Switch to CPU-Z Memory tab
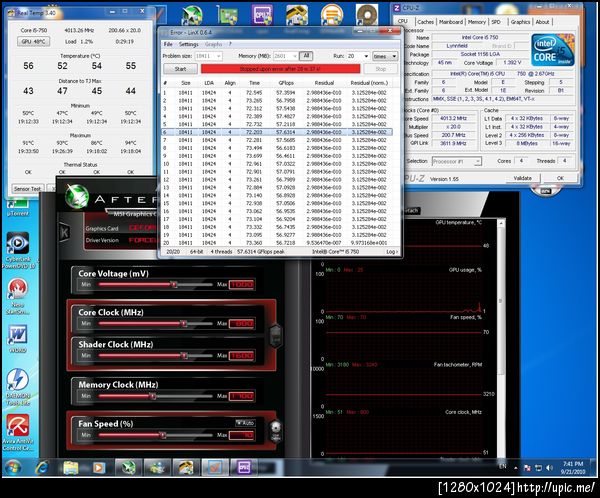The height and width of the screenshot is (498, 600). (476, 22)
